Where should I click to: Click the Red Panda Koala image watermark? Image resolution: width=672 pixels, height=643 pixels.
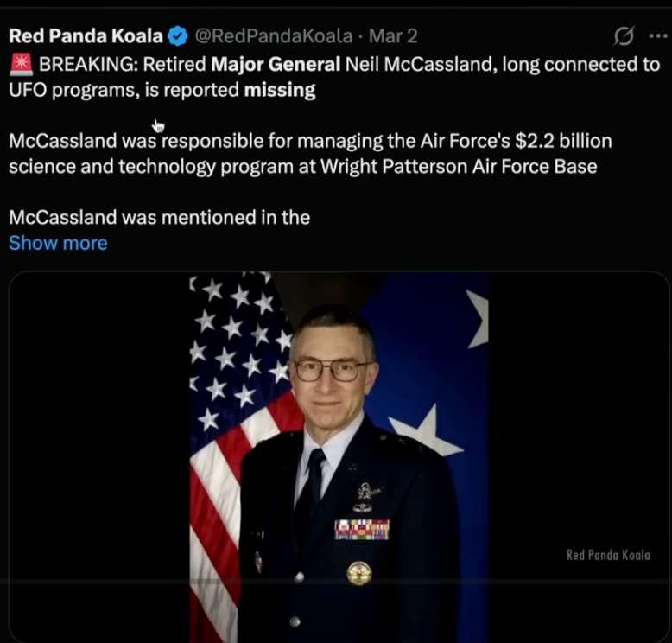coord(608,555)
